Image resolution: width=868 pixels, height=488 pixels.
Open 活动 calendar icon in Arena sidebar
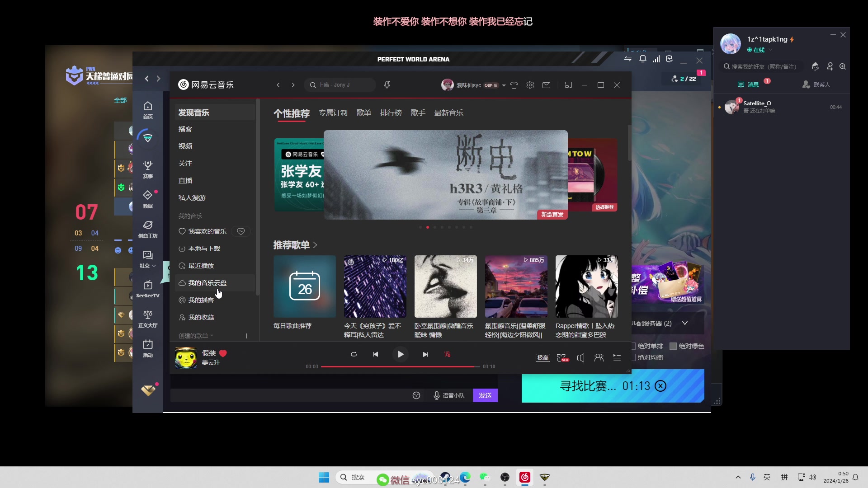[148, 348]
